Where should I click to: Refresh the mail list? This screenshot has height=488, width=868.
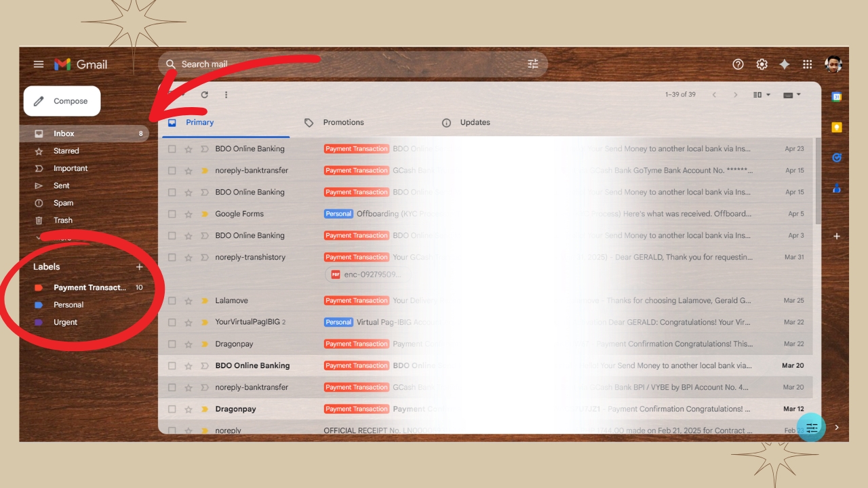pos(204,95)
